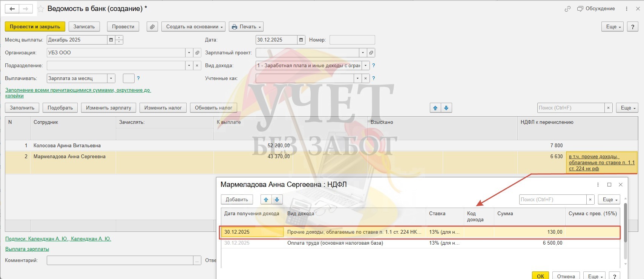Open the Комментарий ellipsis editor button
Viewport: 644px width, 279px height.
tap(197, 261)
